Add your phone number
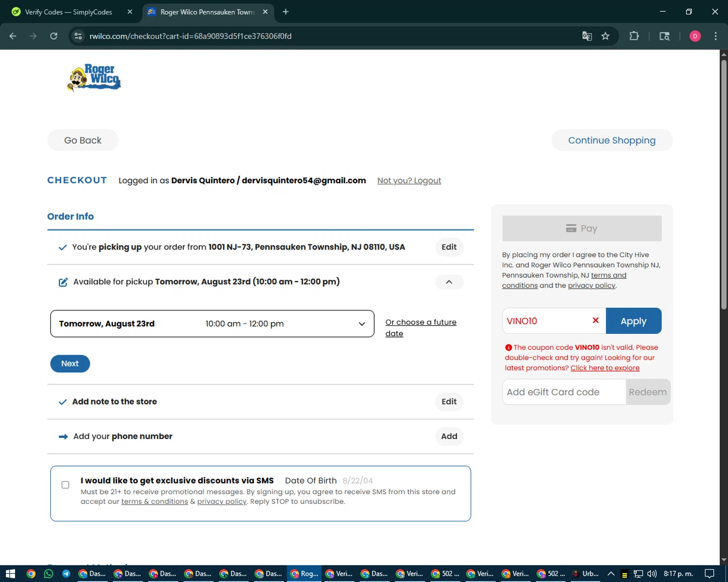 (449, 436)
